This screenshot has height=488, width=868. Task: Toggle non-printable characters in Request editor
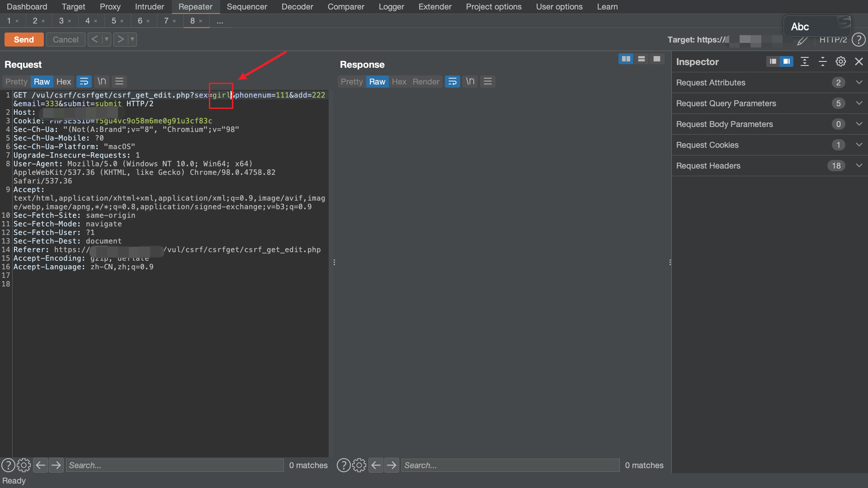102,82
